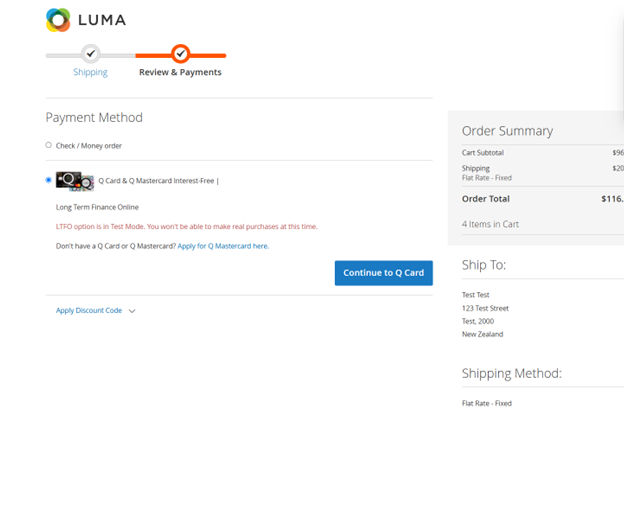Click the Order Total label

tap(486, 199)
